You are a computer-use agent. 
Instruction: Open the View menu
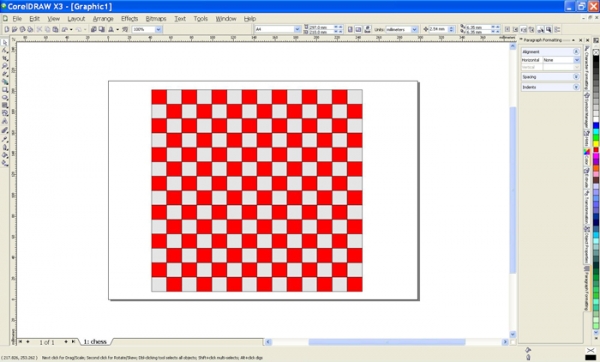(x=54, y=18)
